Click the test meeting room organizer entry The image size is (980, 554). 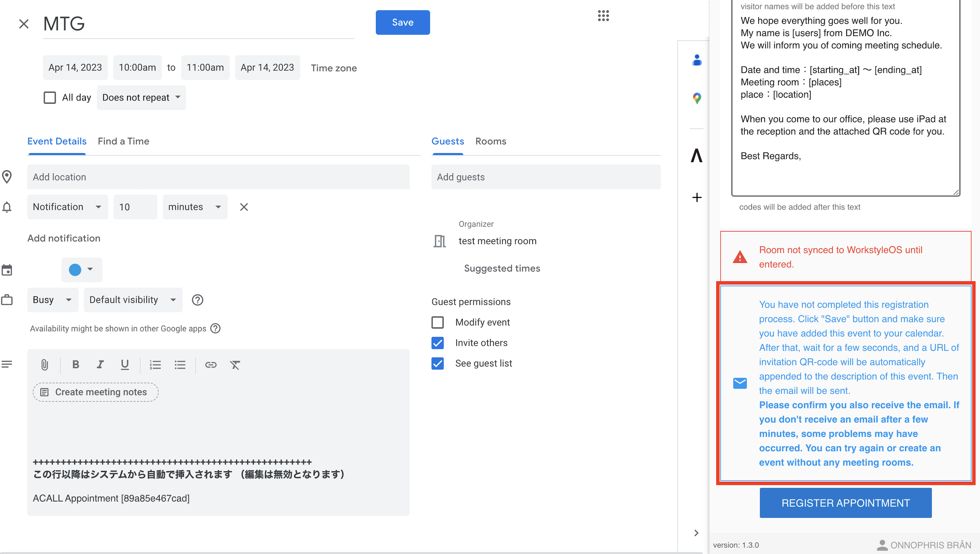[x=497, y=241]
